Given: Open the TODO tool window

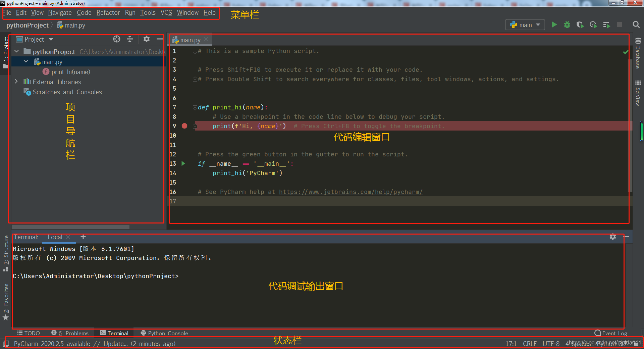Looking at the screenshot, I should [x=29, y=333].
